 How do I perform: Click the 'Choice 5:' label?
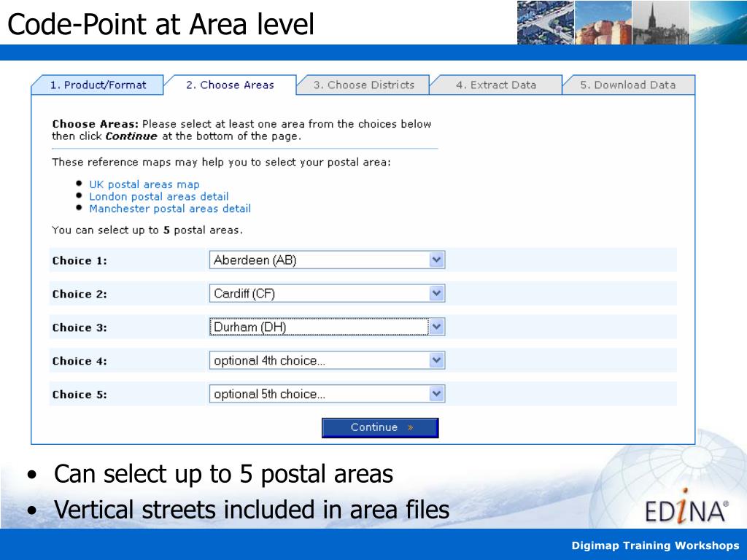pyautogui.click(x=80, y=394)
